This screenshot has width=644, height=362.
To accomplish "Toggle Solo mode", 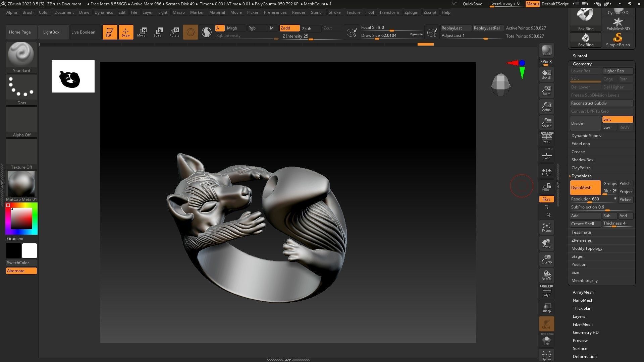I will pyautogui.click(x=546, y=340).
